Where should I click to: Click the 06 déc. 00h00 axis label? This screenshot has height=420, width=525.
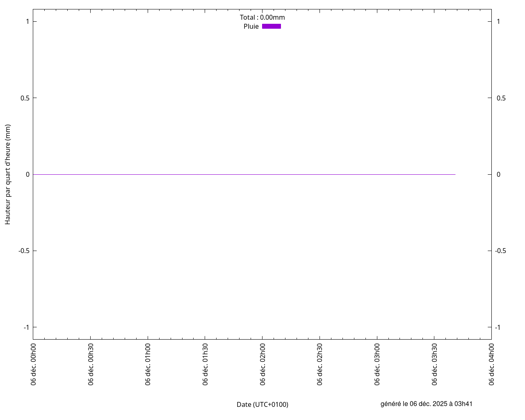(x=33, y=364)
